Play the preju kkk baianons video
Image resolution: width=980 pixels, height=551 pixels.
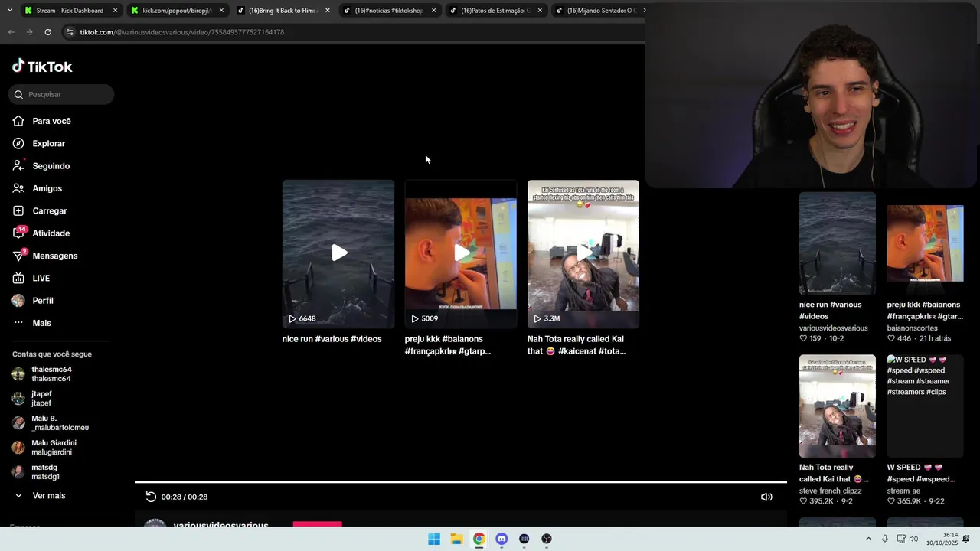coord(461,253)
